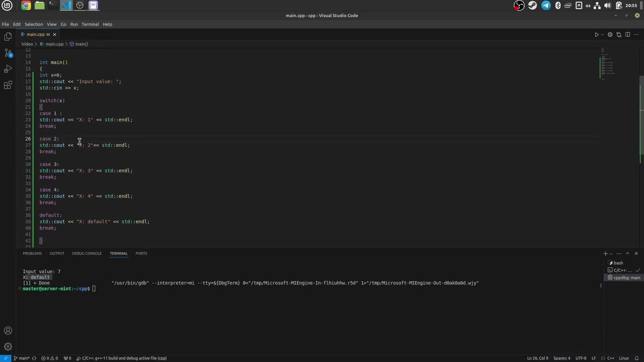The image size is (644, 362).
Task: Open Source Control view with 2 changes
Action: click(x=8, y=52)
